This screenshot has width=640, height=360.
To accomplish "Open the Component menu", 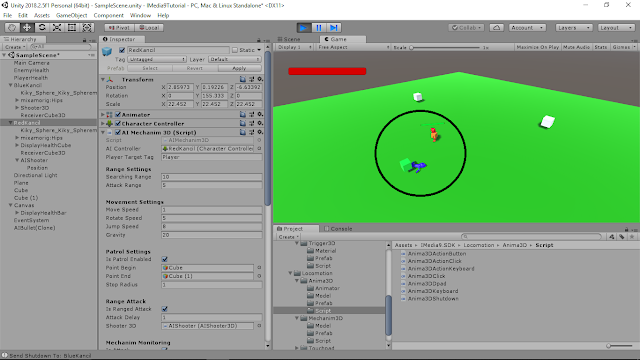I will point(109,15).
